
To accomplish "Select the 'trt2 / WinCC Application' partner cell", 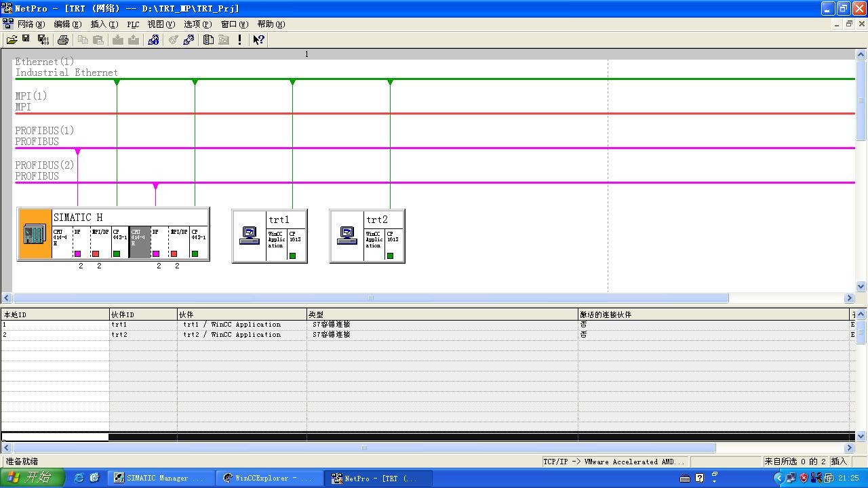I will pyautogui.click(x=242, y=335).
